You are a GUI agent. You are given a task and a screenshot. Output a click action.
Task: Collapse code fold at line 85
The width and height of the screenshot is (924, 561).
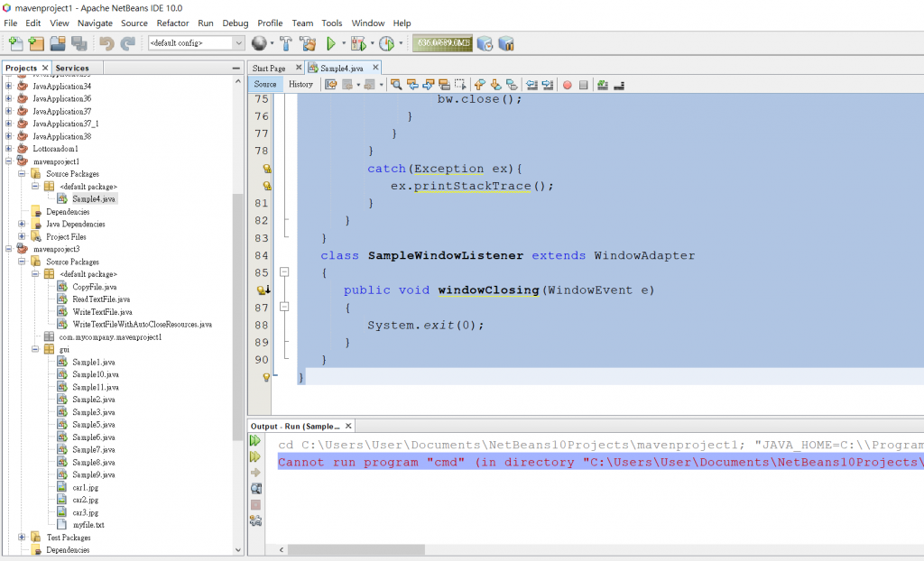tap(284, 272)
